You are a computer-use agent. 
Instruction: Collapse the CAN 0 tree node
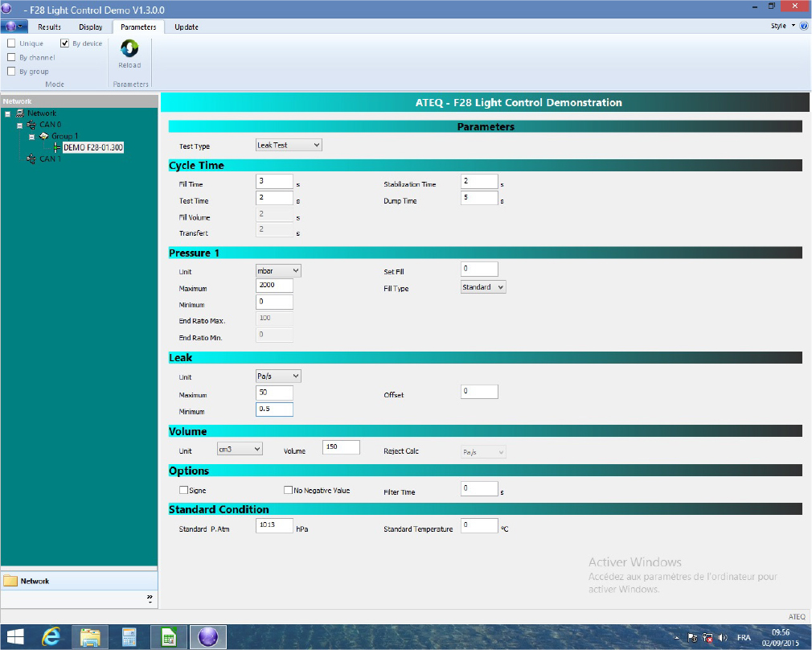click(x=20, y=125)
